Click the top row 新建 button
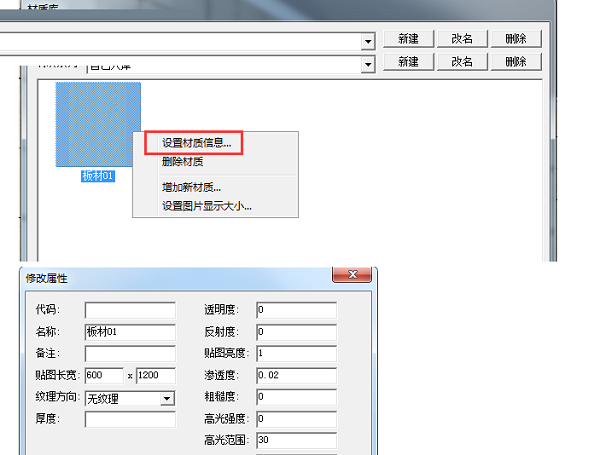Image resolution: width=600 pixels, height=455 pixels. click(x=408, y=39)
